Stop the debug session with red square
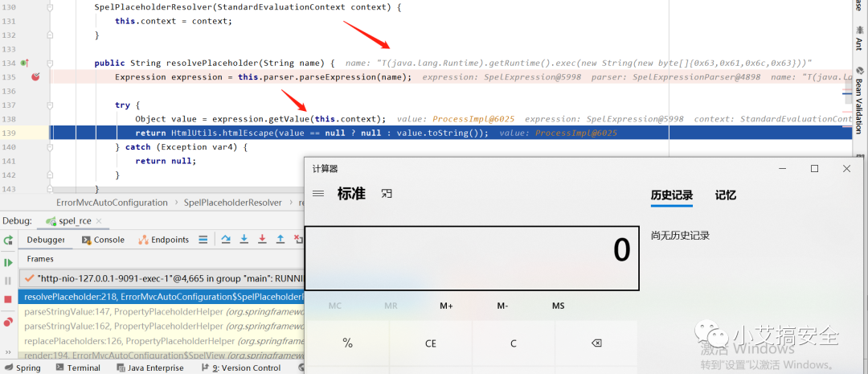 pyautogui.click(x=8, y=299)
